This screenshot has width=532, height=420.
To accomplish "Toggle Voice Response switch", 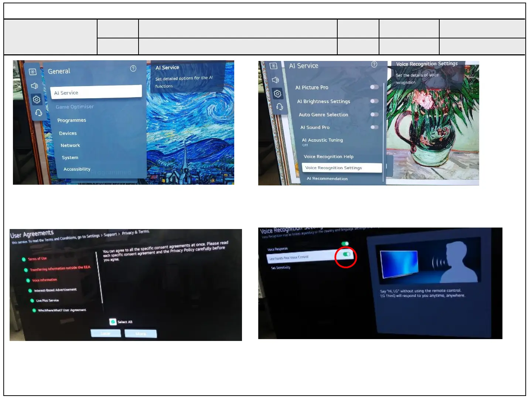I will pyautogui.click(x=345, y=243).
